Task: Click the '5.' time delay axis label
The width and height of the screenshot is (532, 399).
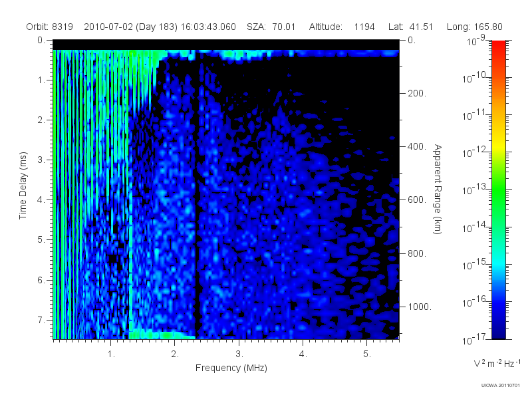Action: click(x=41, y=240)
